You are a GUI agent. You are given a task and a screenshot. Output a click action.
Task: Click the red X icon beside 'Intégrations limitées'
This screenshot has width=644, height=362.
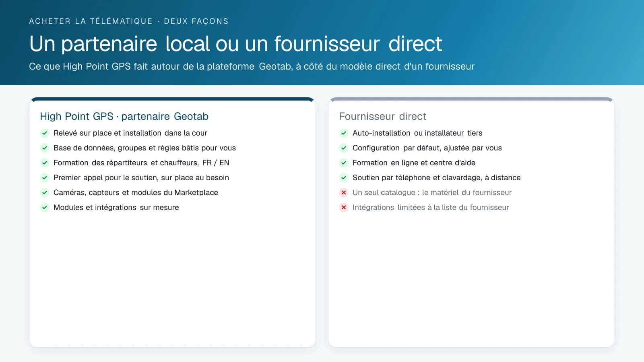(344, 208)
